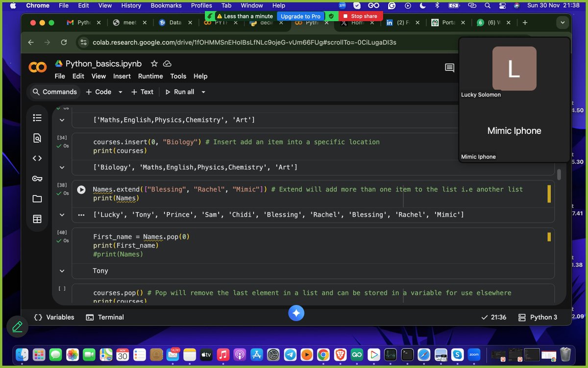Image resolution: width=588 pixels, height=368 pixels.
Task: Open Terminal app from the Dock
Action: [x=407, y=354]
